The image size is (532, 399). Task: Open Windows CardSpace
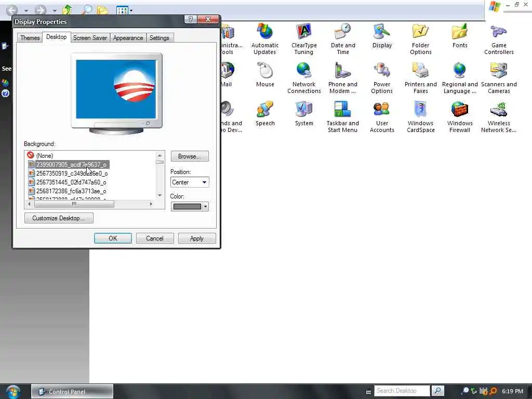click(x=421, y=117)
